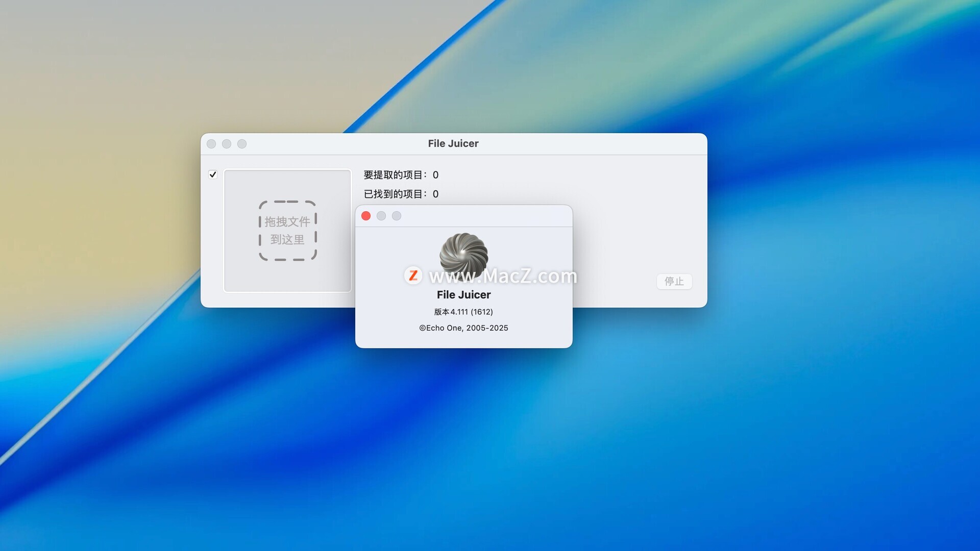Click the about window's dimmed zoom button
The image size is (980, 551).
pyautogui.click(x=397, y=216)
